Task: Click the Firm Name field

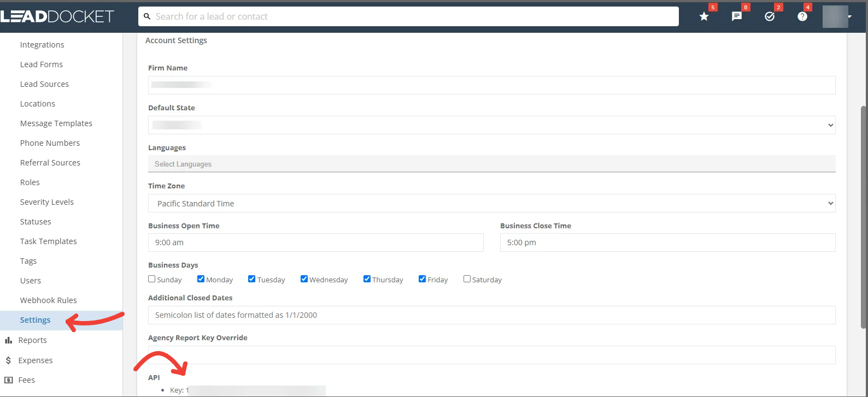Action: [491, 85]
